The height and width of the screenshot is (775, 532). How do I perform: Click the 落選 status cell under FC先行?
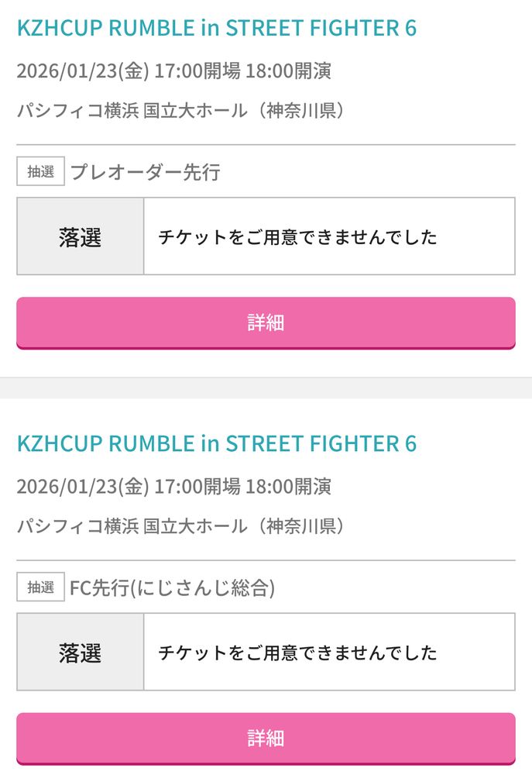point(80,652)
